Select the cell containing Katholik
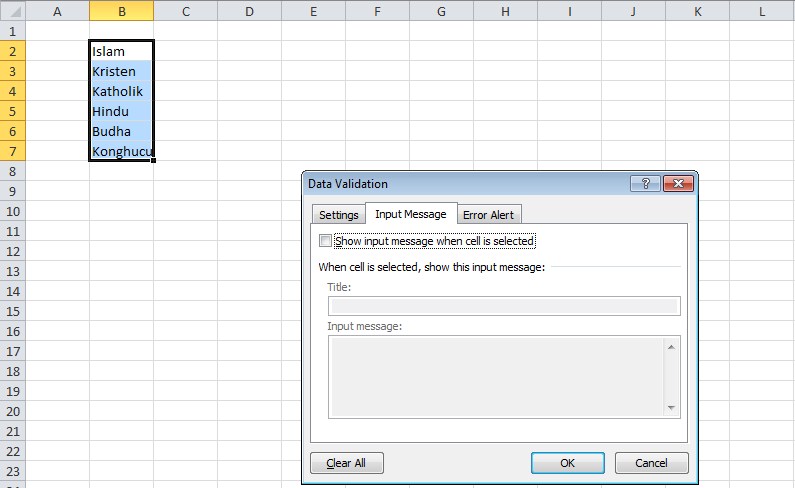795x488 pixels. pyautogui.click(x=121, y=91)
